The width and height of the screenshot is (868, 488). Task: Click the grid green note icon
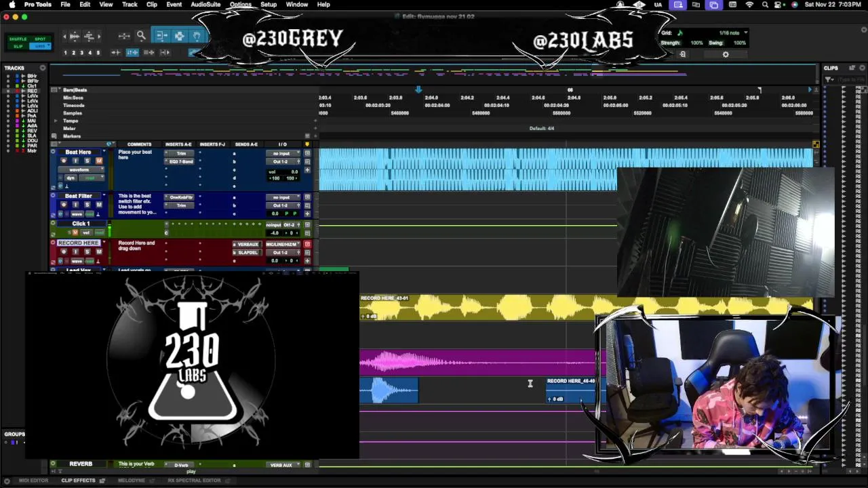(680, 33)
